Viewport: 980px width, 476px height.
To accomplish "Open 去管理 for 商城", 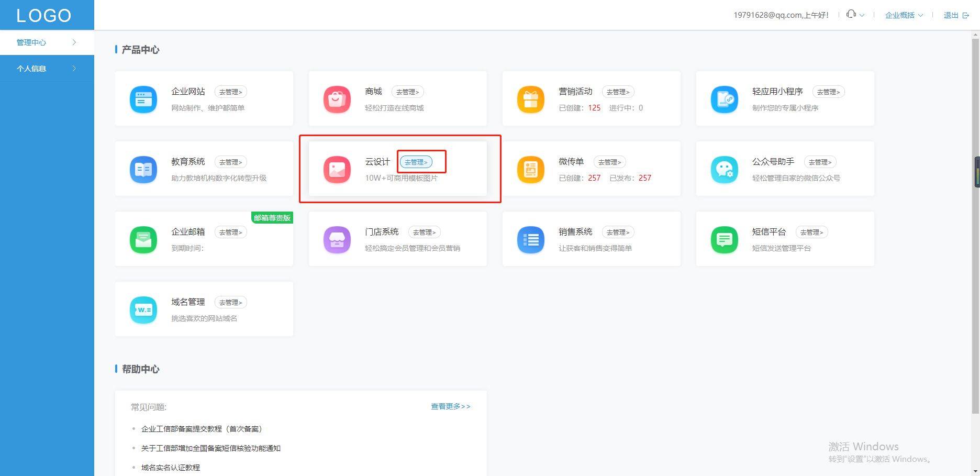I will (x=408, y=92).
